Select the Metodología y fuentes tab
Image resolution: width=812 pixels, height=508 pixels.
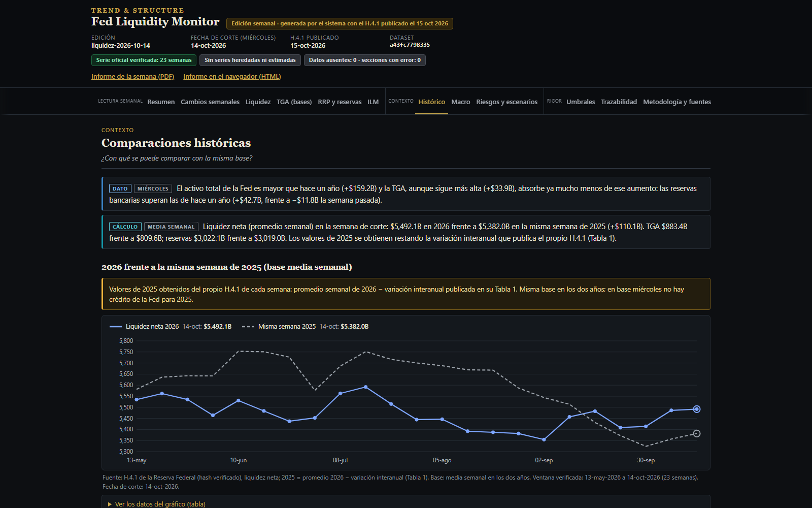tap(677, 102)
